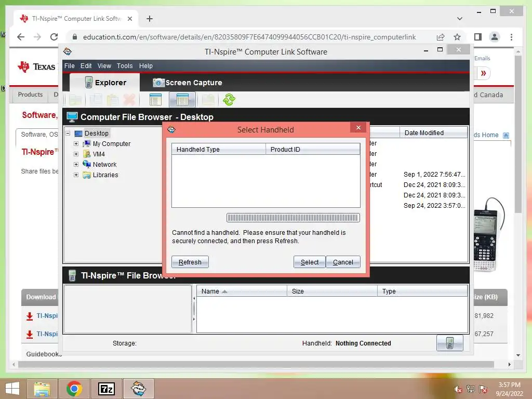Click the clock showing 3:57 PM
532x399 pixels.
pos(509,385)
